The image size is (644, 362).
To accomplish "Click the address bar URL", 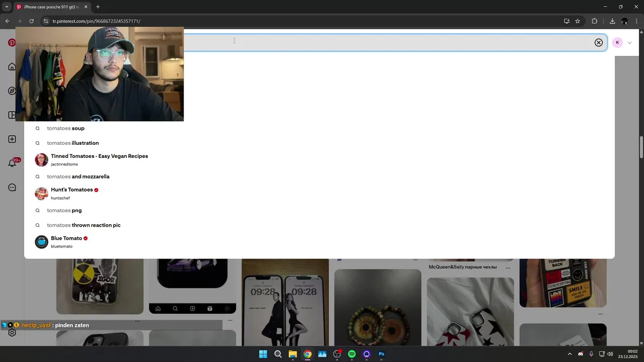I will coord(96,21).
